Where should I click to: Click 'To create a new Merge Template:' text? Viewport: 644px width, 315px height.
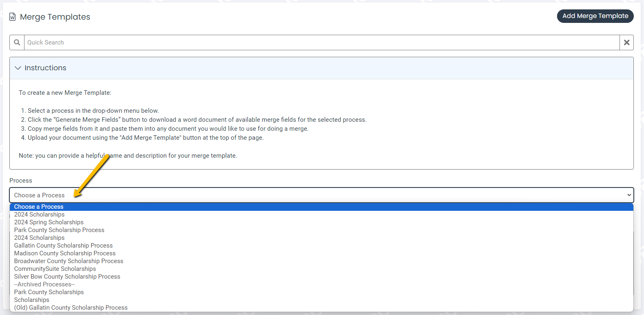click(x=65, y=93)
